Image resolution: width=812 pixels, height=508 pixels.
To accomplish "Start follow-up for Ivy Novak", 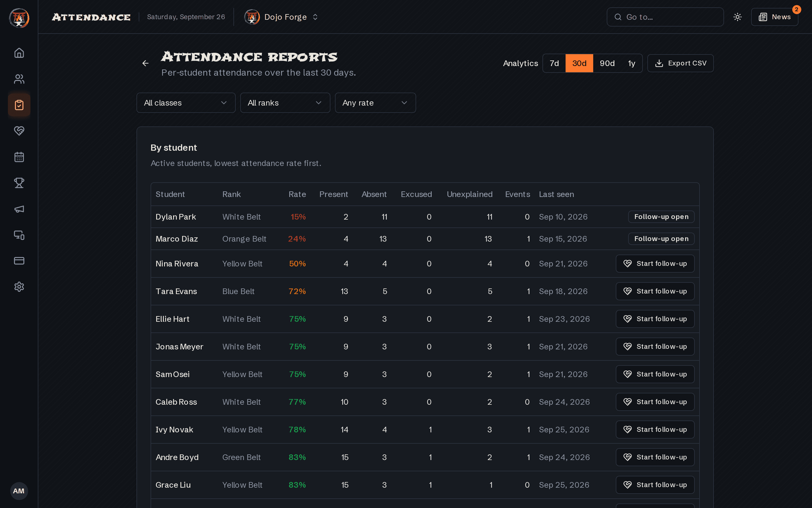I will click(655, 429).
